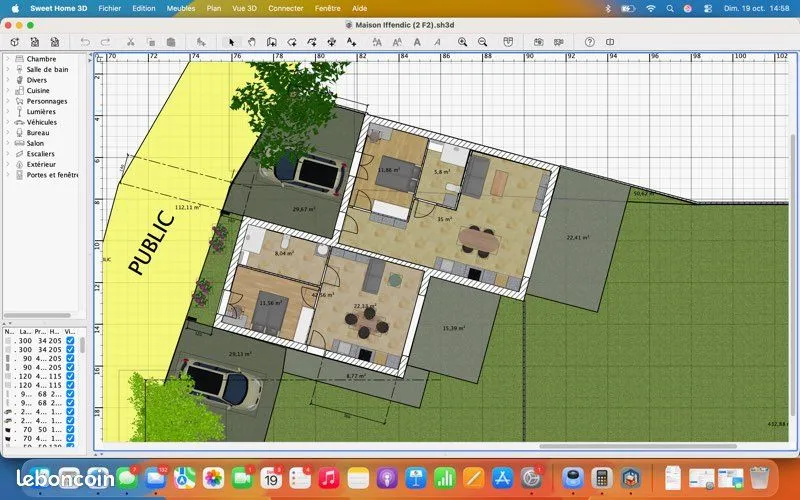The width and height of the screenshot is (800, 500).
Task: Open the Vue 3D menu
Action: coord(244,8)
